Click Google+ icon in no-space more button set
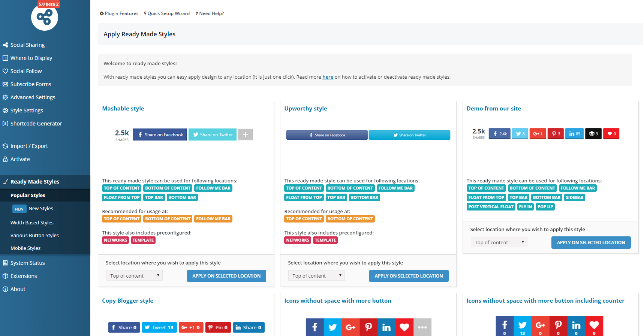 pos(350,327)
